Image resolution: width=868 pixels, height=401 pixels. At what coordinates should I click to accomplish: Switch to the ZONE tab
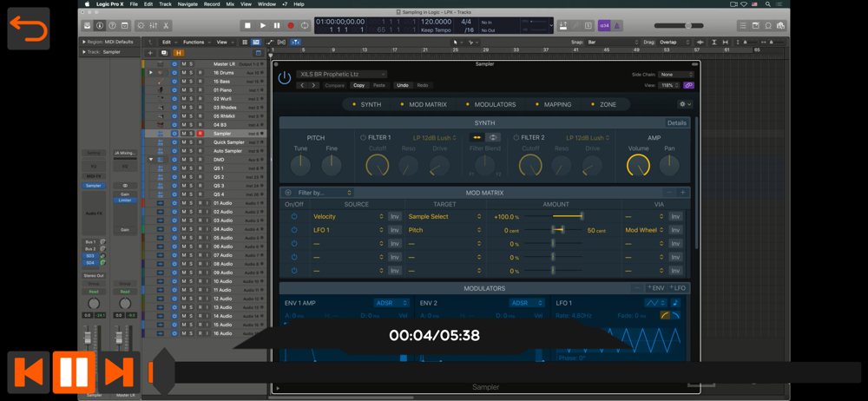(608, 104)
